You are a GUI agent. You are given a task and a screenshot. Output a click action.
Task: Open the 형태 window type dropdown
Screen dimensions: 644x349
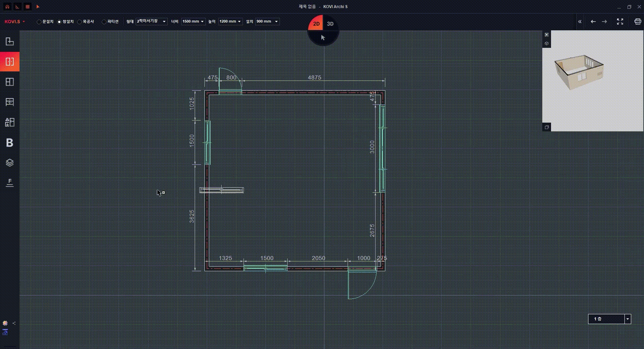[x=152, y=22]
